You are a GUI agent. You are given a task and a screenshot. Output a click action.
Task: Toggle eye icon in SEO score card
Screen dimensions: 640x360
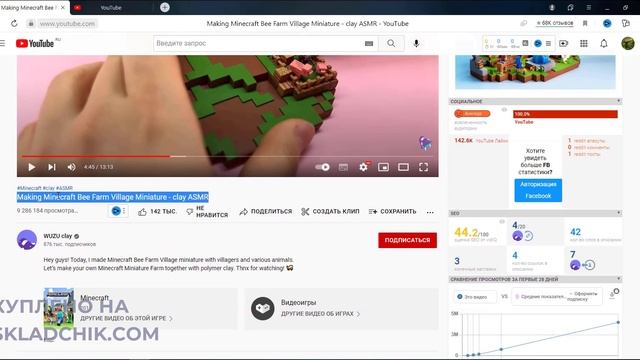click(x=502, y=222)
